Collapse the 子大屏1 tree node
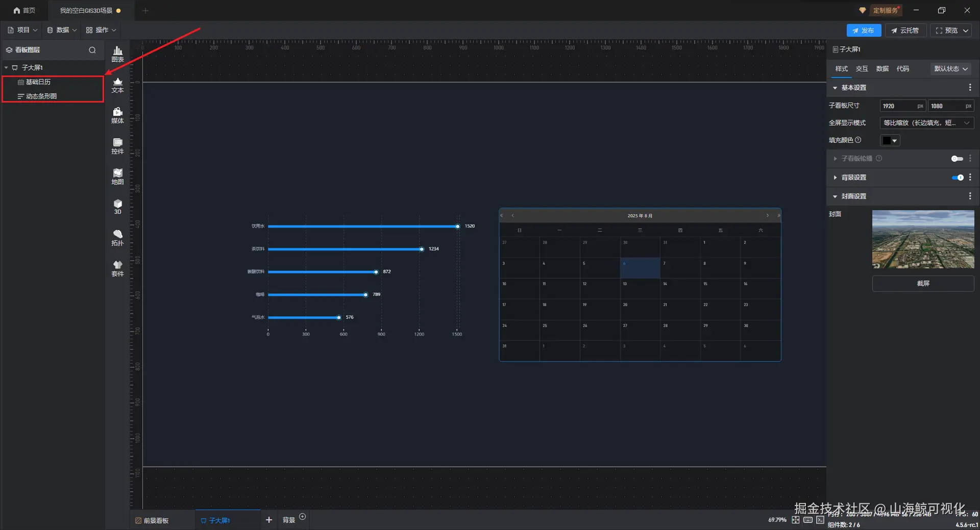 (6, 67)
